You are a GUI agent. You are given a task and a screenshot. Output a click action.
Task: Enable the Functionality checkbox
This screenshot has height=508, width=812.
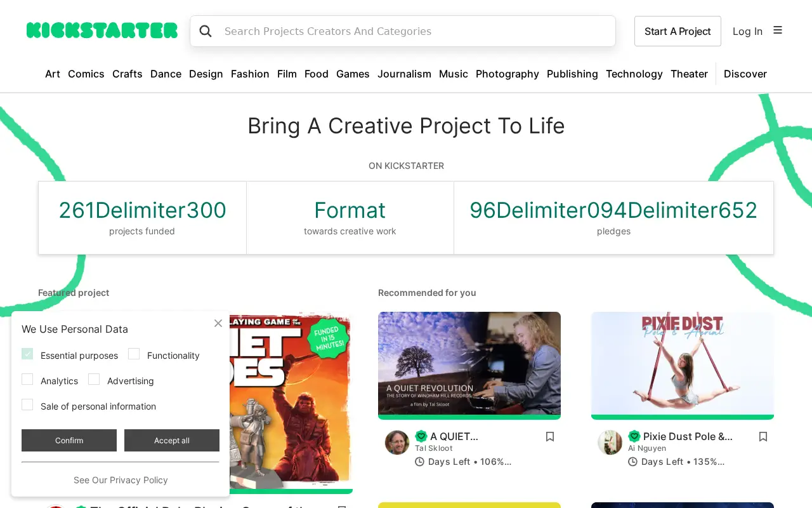click(134, 354)
